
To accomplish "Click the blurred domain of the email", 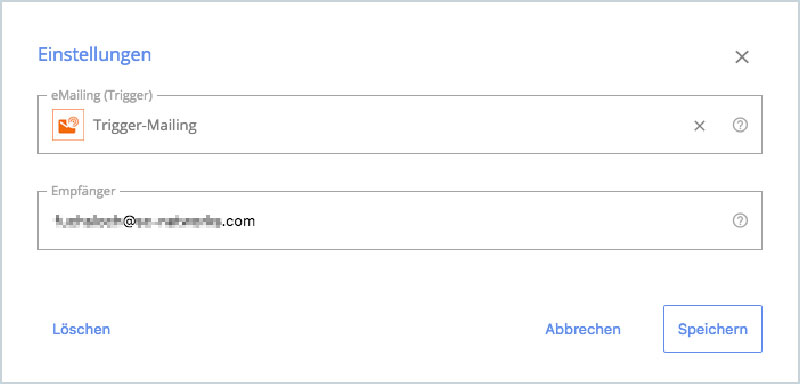I will coord(178,221).
